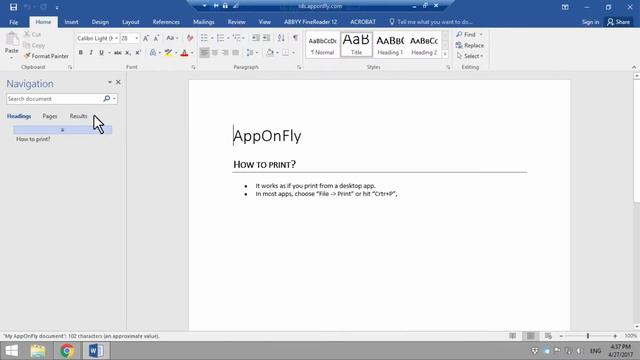Save document with quick access icon
640x360 pixels.
(x=13, y=7)
